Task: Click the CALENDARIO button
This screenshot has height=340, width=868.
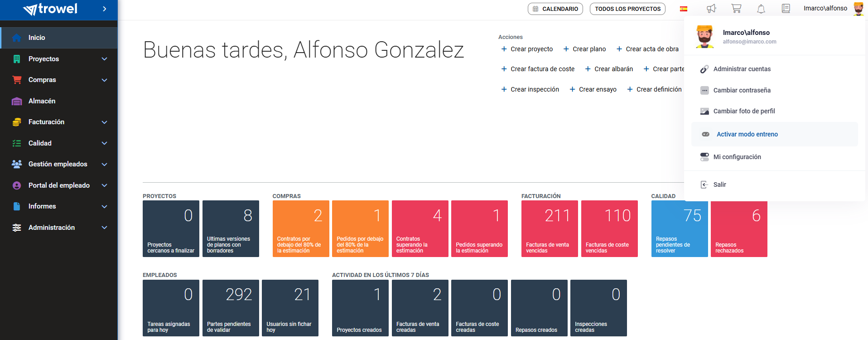Action: (x=555, y=9)
